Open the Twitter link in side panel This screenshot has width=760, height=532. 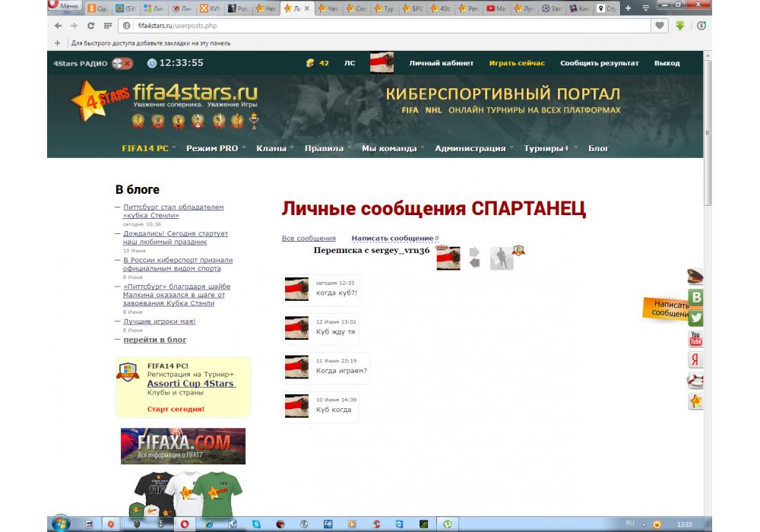coord(695,318)
